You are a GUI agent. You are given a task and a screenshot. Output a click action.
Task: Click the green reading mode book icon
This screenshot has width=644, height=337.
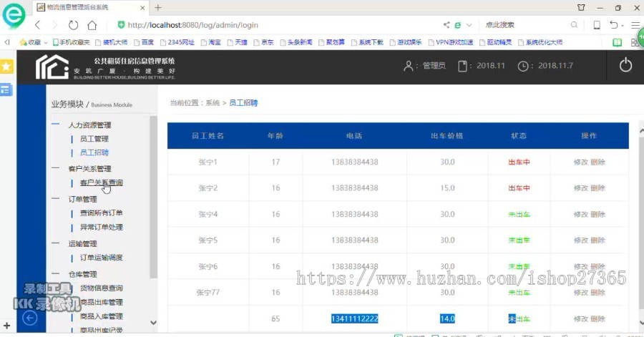617,42
